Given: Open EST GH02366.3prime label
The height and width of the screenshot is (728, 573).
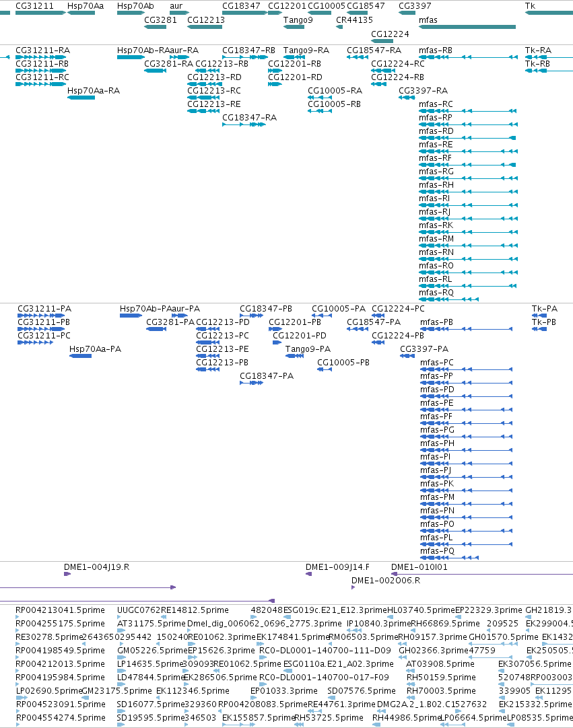Looking at the screenshot, I should pyautogui.click(x=434, y=651).
